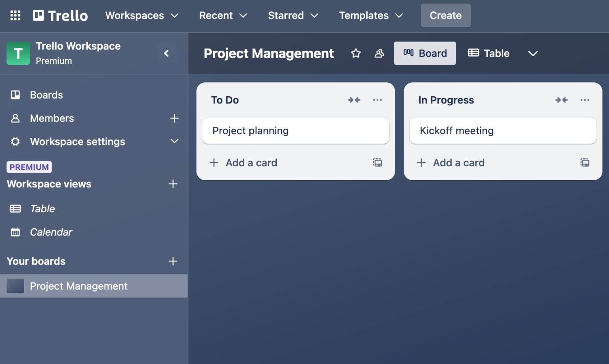Select the Members icon in the sidebar
609x364 pixels.
click(x=15, y=118)
